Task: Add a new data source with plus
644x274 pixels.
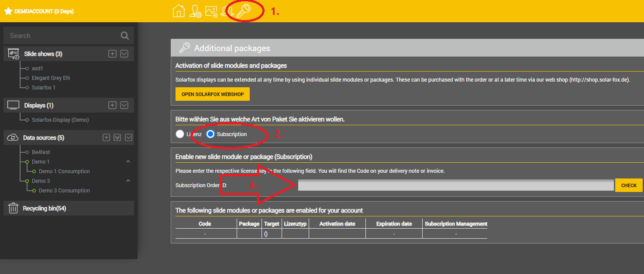Action: pyautogui.click(x=106, y=137)
